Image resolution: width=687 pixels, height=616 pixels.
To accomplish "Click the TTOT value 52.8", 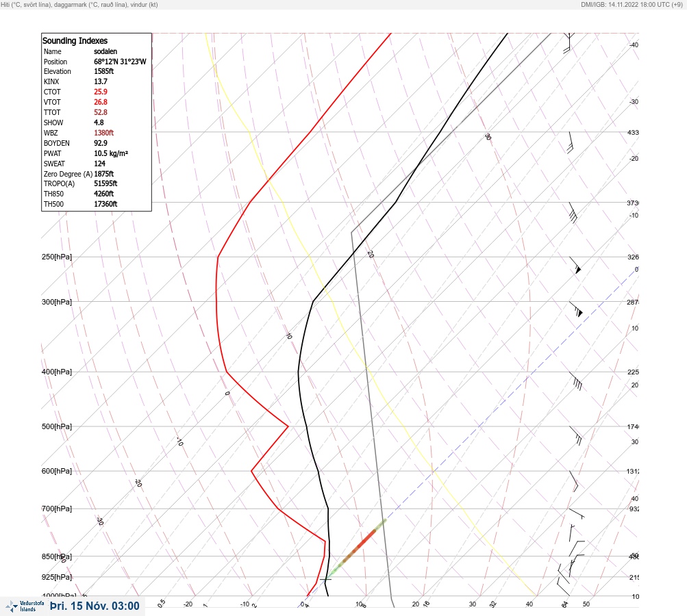I will [101, 112].
